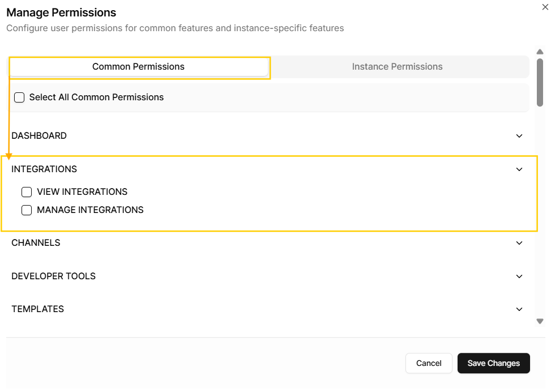Screen dimensions: 551x392
Task: Enable the VIEW INTEGRATIONS checkbox
Action: click(27, 192)
